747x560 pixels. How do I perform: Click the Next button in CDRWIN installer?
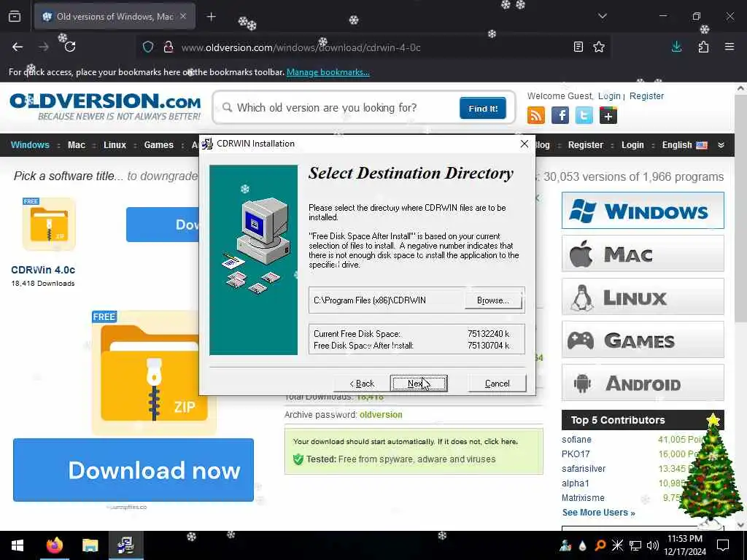(418, 384)
